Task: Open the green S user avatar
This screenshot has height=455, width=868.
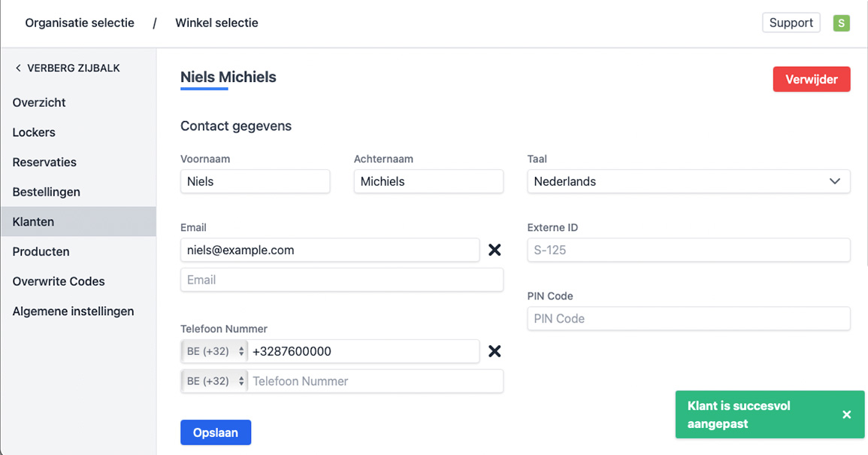Action: coord(842,23)
